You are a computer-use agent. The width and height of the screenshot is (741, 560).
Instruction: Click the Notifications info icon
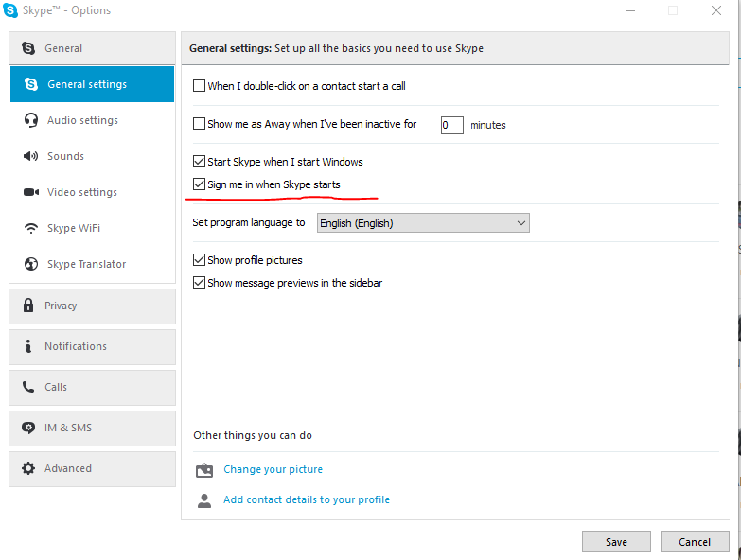tap(28, 346)
